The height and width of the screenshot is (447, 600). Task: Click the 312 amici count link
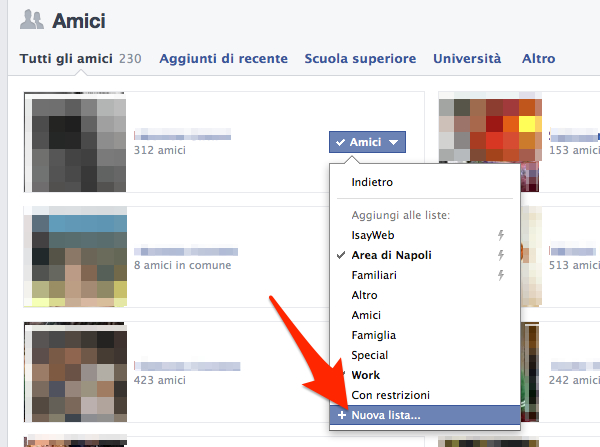[160, 150]
